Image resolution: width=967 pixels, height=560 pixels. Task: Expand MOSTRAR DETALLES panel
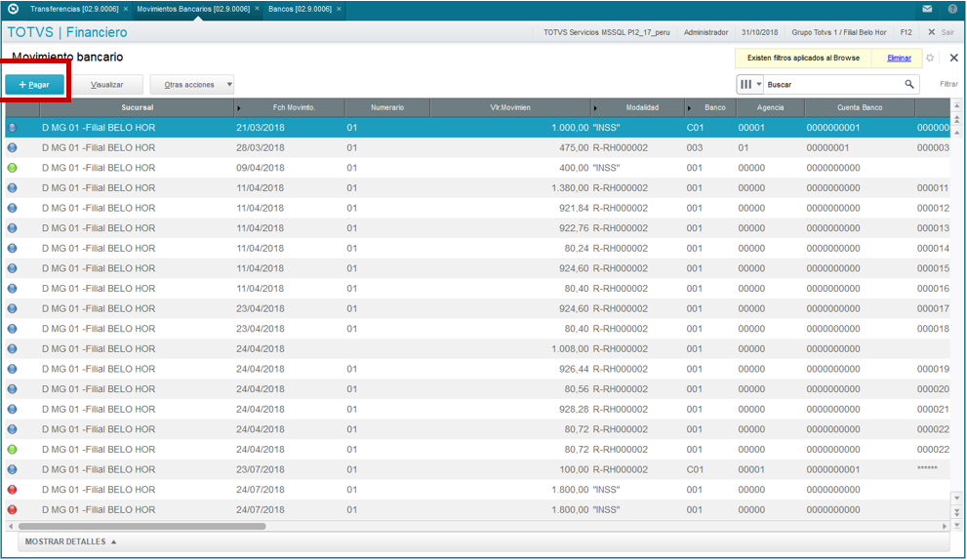70,541
